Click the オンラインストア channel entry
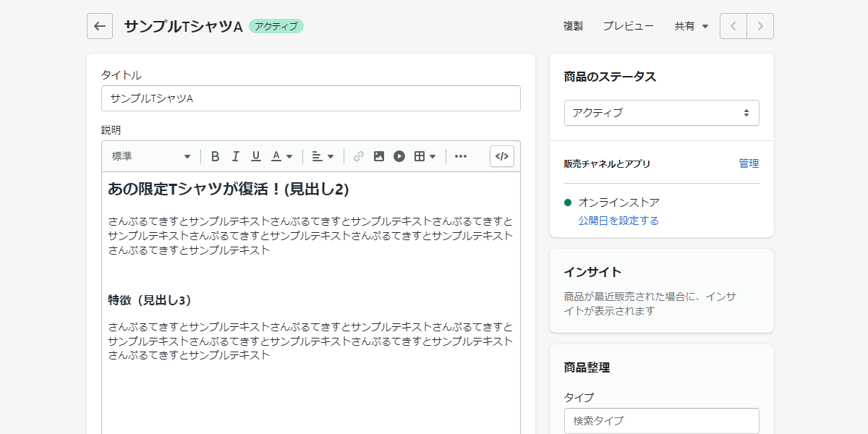Screen dimensions: 868x434 [618, 203]
